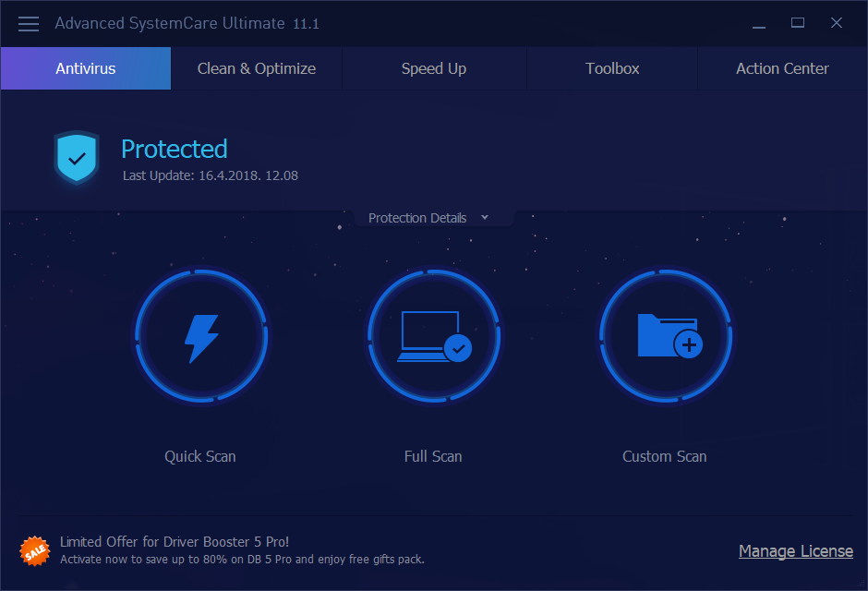Viewport: 868px width, 591px height.
Task: Select the Toolbox tab
Action: coord(612,68)
